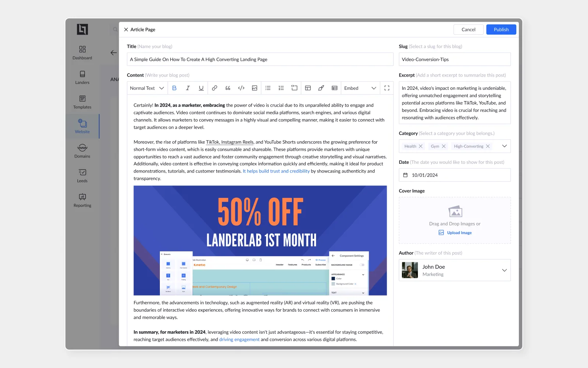
Task: Publish the article
Action: click(x=501, y=29)
